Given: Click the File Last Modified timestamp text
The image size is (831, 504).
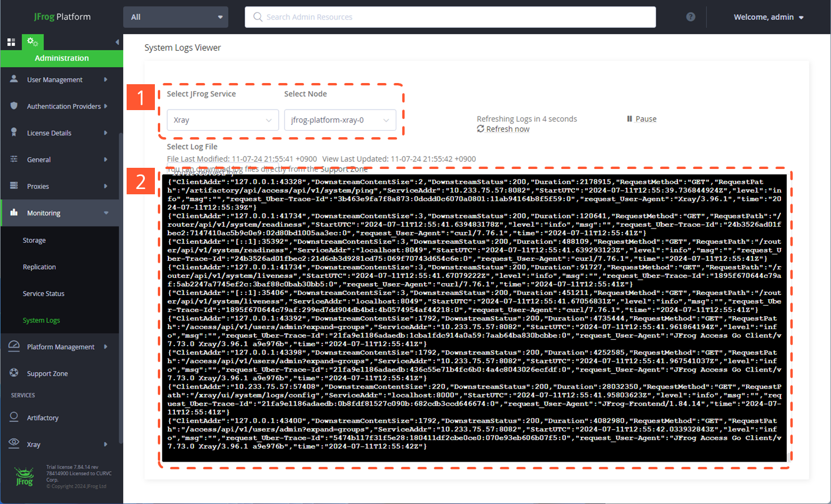Looking at the screenshot, I should tap(241, 159).
